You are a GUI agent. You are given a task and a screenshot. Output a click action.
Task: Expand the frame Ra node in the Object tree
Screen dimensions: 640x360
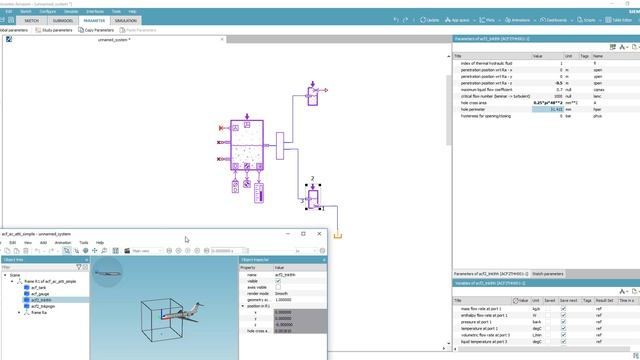(19, 312)
